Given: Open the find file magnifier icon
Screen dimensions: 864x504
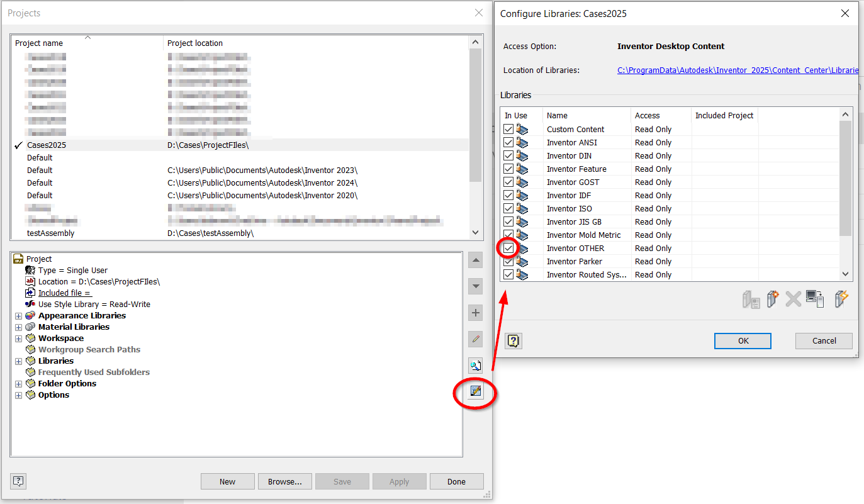Looking at the screenshot, I should (x=475, y=365).
